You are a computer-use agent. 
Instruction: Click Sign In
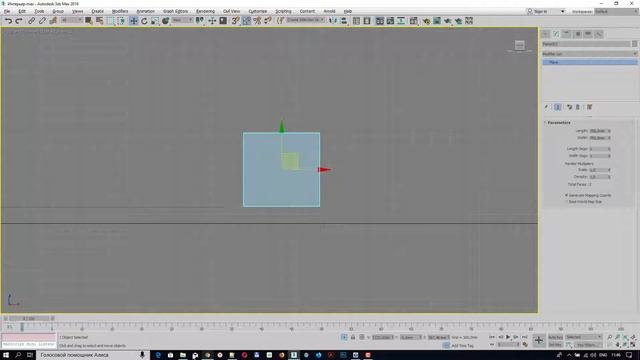pos(540,11)
